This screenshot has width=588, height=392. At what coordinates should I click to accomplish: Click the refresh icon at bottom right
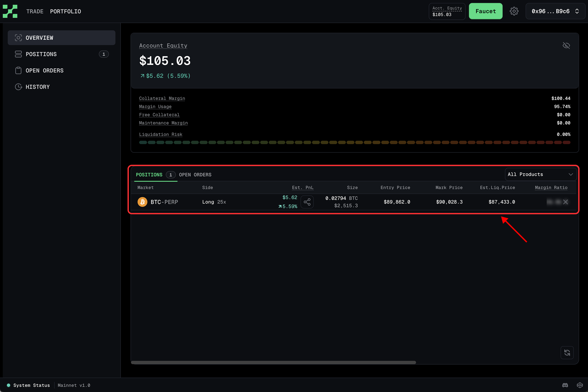click(x=567, y=353)
